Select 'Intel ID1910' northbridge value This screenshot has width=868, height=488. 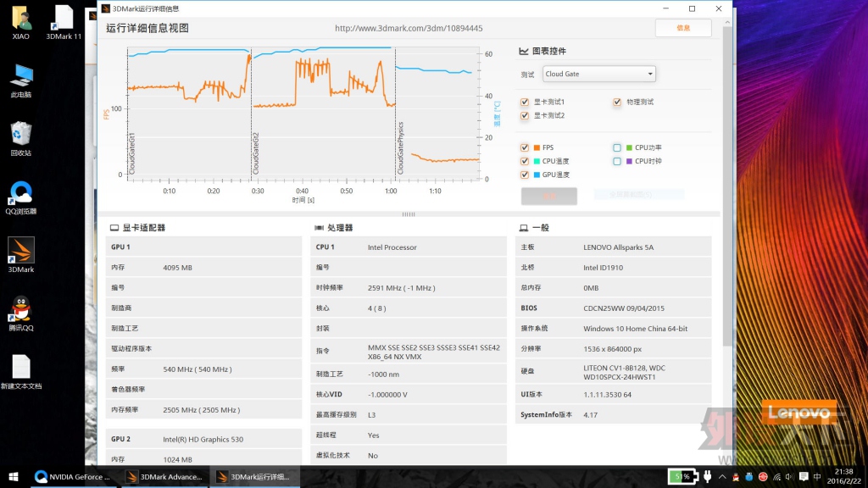coord(603,268)
